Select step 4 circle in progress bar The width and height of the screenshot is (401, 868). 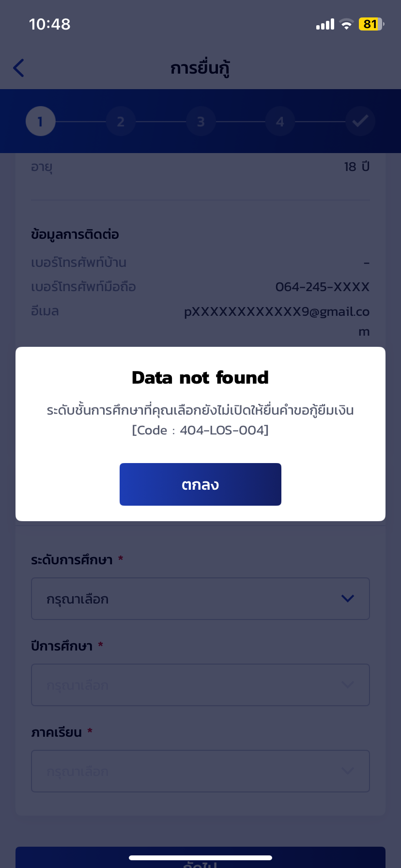[x=280, y=121]
